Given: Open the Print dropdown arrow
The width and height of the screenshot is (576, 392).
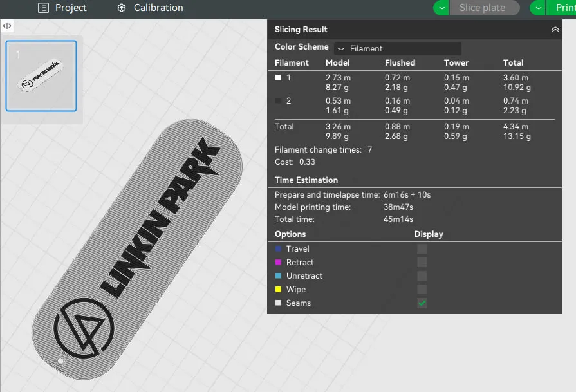Looking at the screenshot, I should 538,8.
